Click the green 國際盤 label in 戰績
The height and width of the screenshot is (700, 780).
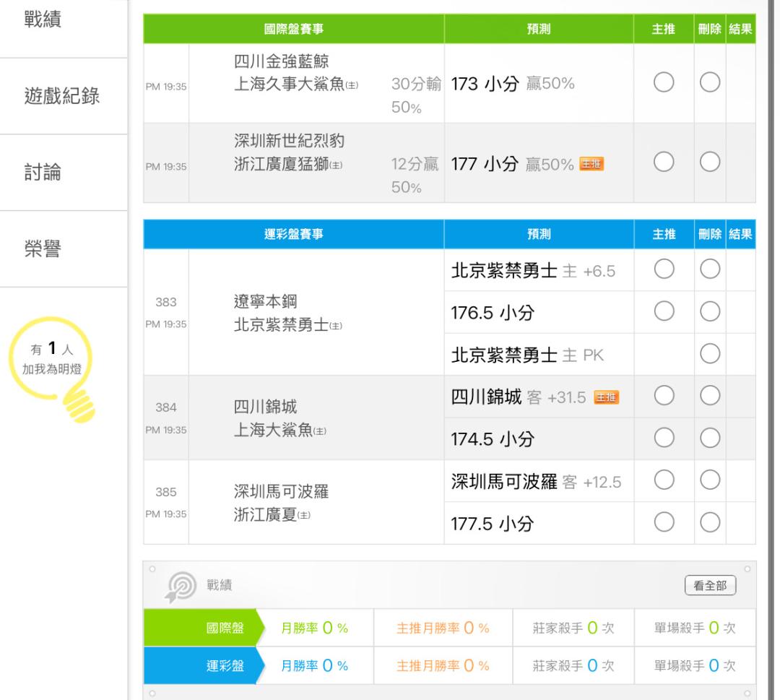225,628
